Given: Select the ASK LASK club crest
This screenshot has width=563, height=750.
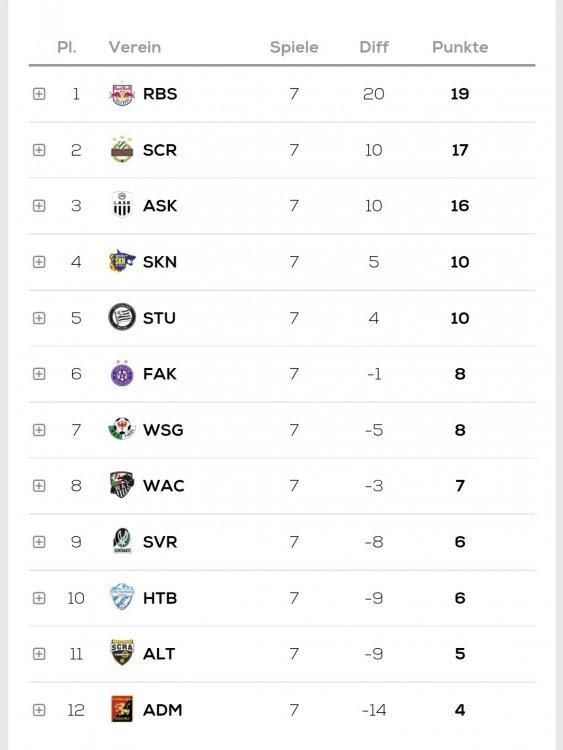Looking at the screenshot, I should tap(122, 205).
